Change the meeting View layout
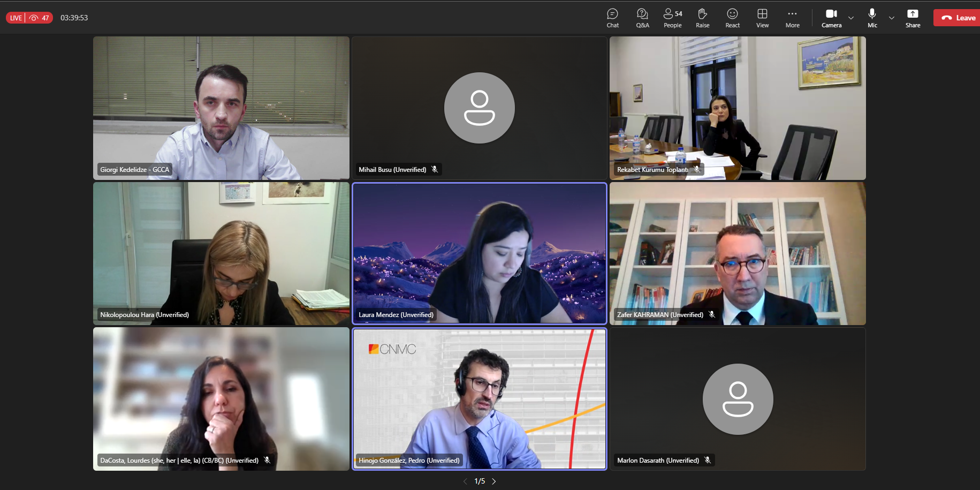The height and width of the screenshot is (490, 980). click(x=762, y=18)
